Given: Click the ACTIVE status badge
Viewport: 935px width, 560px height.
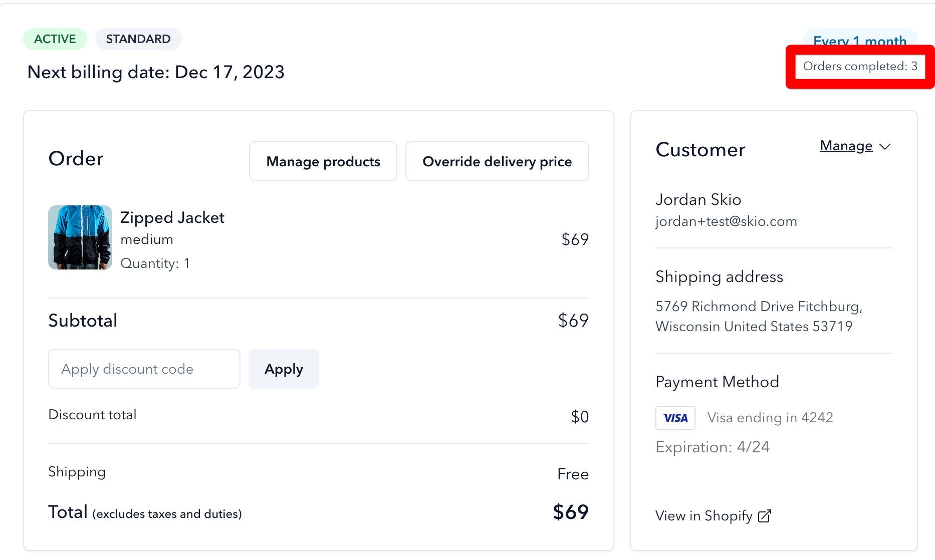Looking at the screenshot, I should 55,39.
